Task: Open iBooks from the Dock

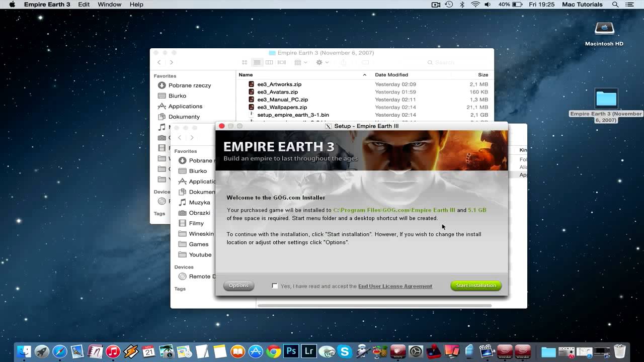Action: click(x=237, y=351)
